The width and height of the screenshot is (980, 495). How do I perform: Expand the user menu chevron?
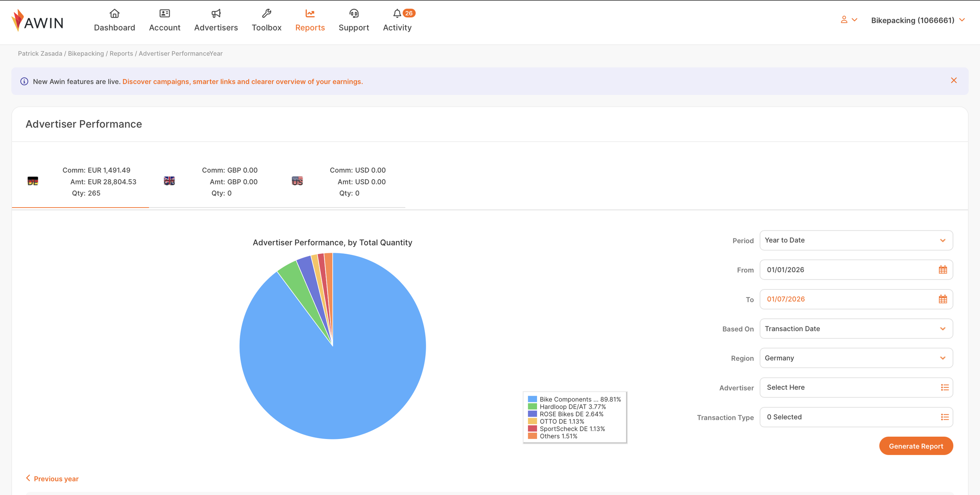click(855, 20)
